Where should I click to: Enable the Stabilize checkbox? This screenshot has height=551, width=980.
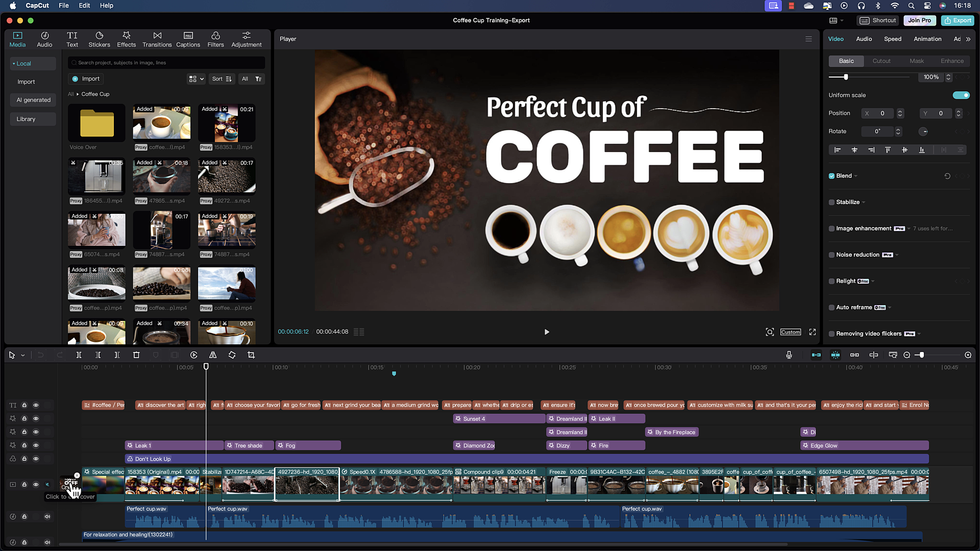tap(831, 203)
